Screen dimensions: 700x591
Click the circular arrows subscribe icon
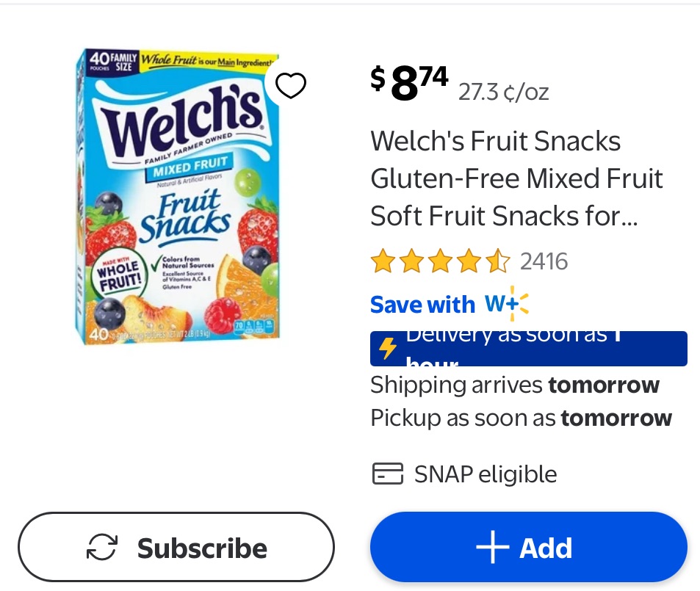(x=102, y=548)
